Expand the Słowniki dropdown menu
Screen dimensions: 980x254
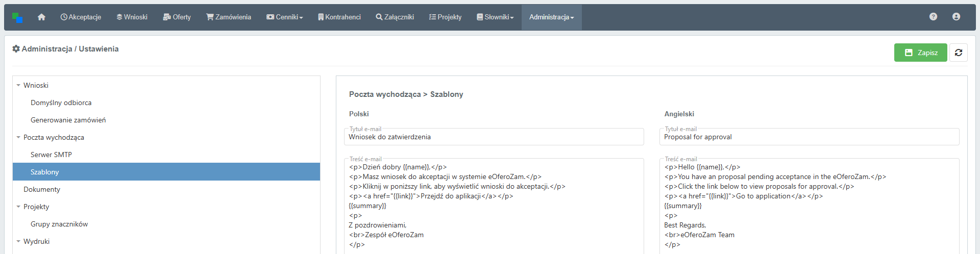495,17
